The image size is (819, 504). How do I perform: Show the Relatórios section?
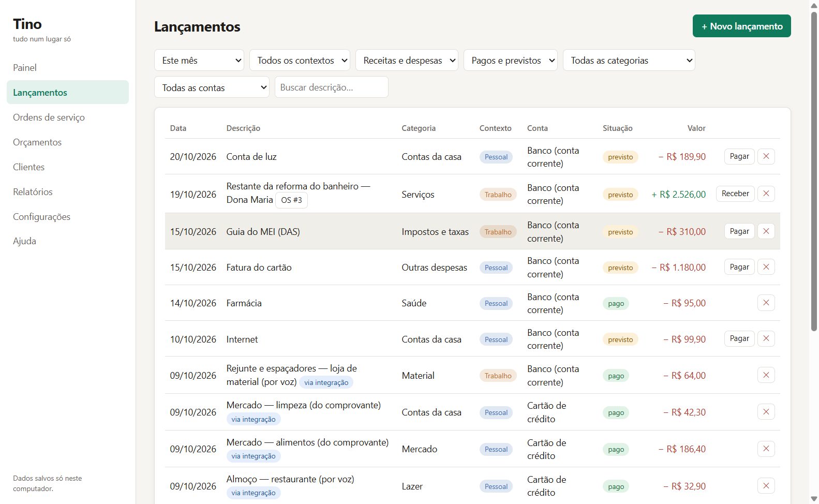click(x=68, y=192)
